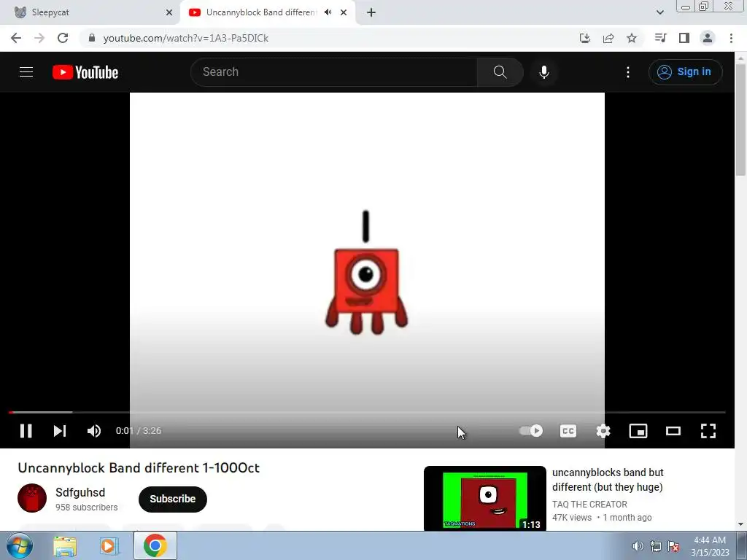This screenshot has height=560, width=747.
Task: Enable miniplayer mode
Action: tap(638, 431)
